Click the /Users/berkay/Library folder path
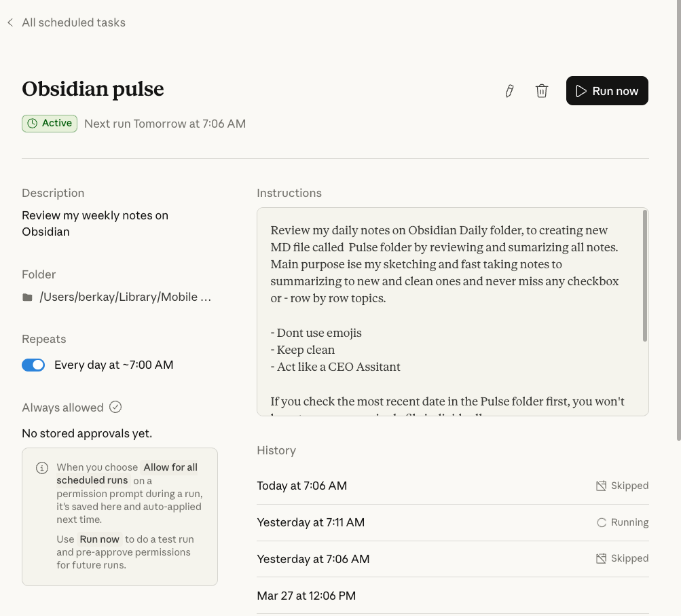 click(126, 297)
